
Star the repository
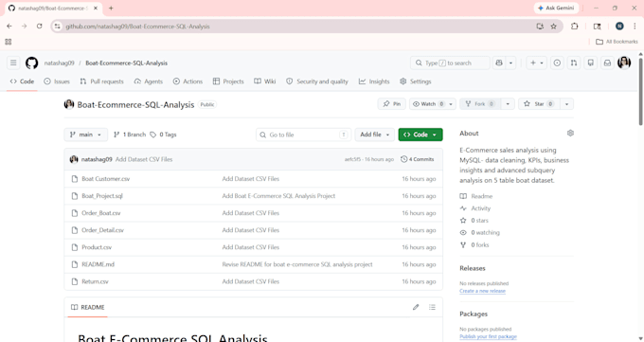tap(539, 104)
